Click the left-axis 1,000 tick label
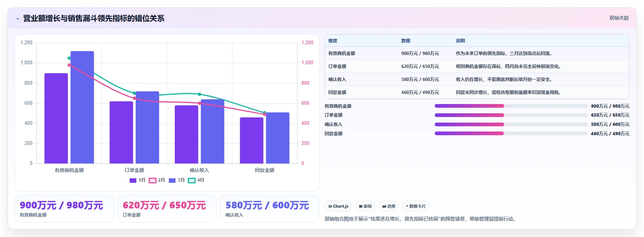Image resolution: width=644 pixels, height=237 pixels. 26,63
